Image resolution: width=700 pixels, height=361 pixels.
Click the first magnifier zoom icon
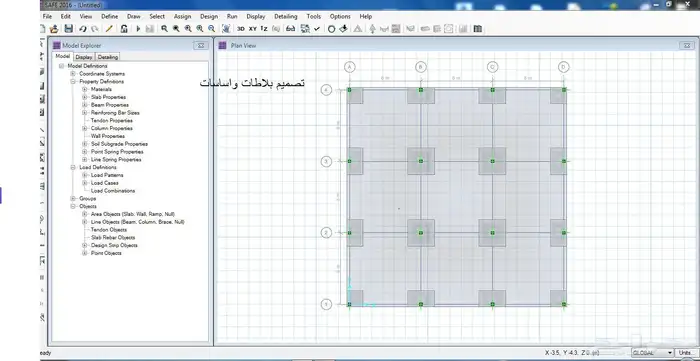pyautogui.click(x=164, y=29)
